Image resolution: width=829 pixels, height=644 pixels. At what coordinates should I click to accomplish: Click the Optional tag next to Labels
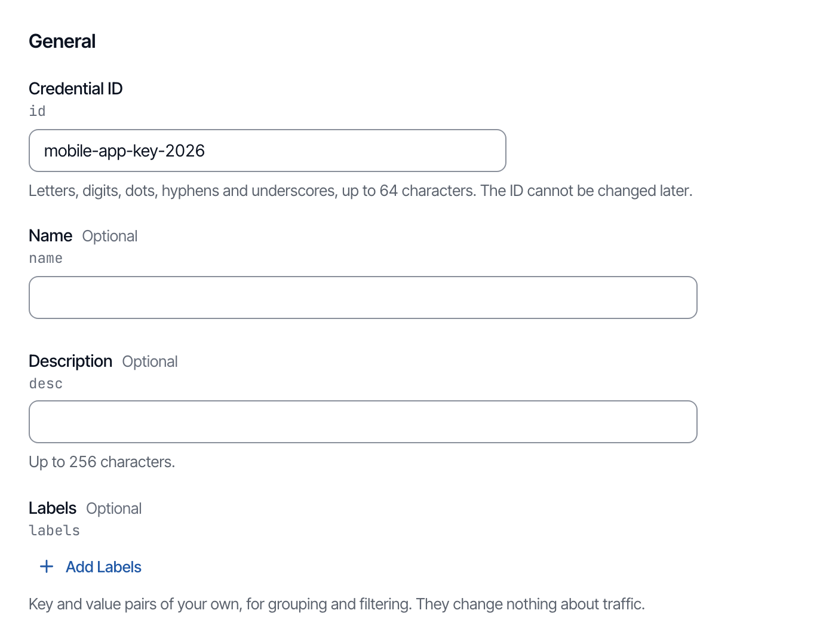(114, 508)
